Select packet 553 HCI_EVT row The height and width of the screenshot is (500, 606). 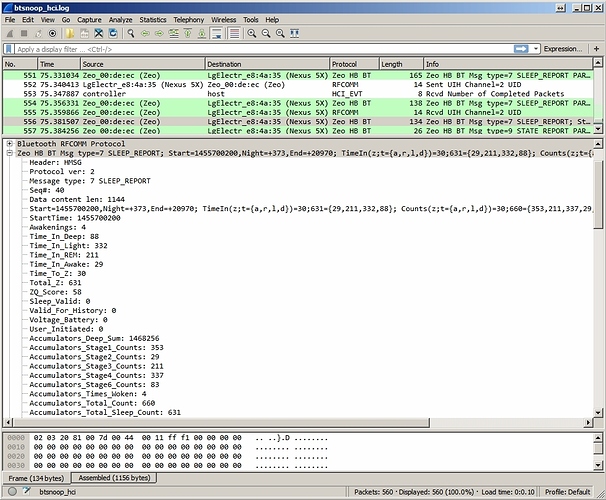pyautogui.click(x=298, y=94)
